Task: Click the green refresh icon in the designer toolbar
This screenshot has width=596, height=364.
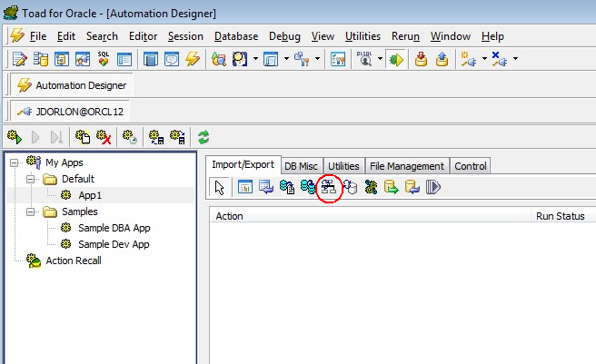Action: click(x=204, y=137)
